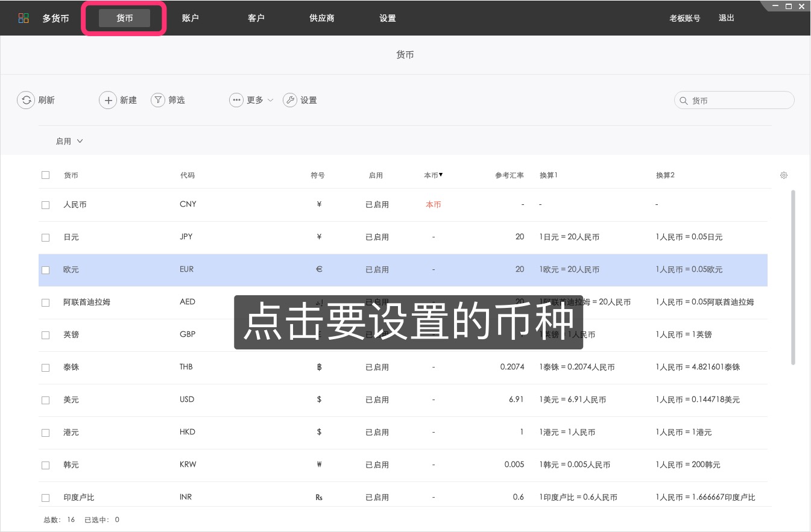811x532 pixels.
Task: Check the 日元 row checkbox
Action: tap(46, 237)
